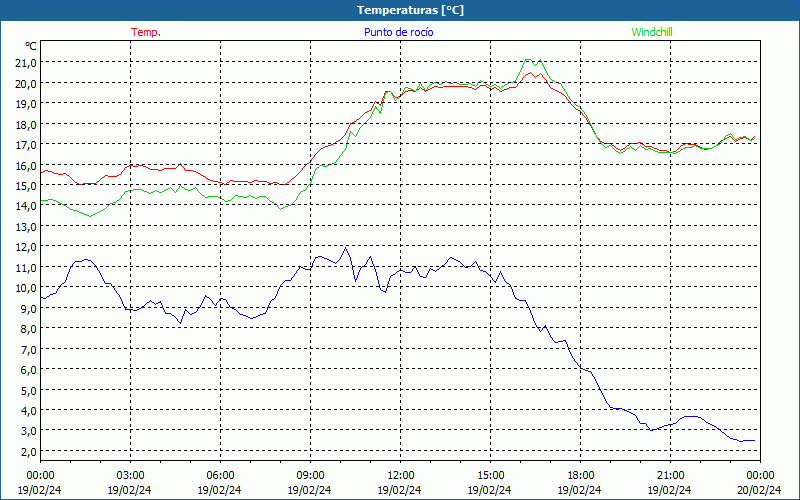Click the '14,0' y-axis value
Viewport: 800px width, 500px height.
tap(26, 206)
